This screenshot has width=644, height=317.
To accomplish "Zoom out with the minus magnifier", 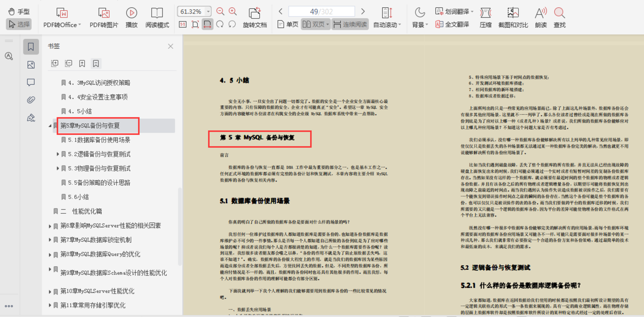I will pyautogui.click(x=220, y=11).
